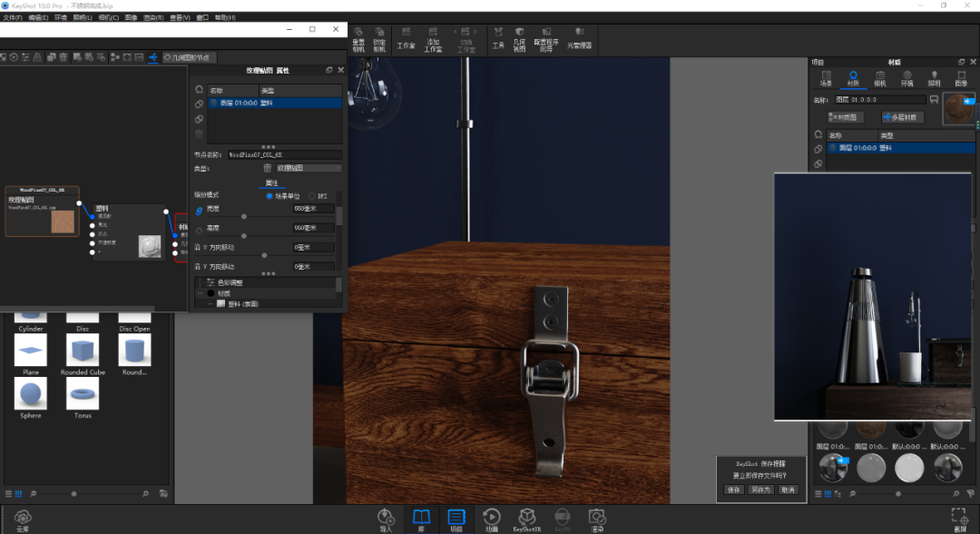This screenshot has height=534, width=980.
Task: Click the duplicate node icon in graph toolbar
Action: pos(51,57)
